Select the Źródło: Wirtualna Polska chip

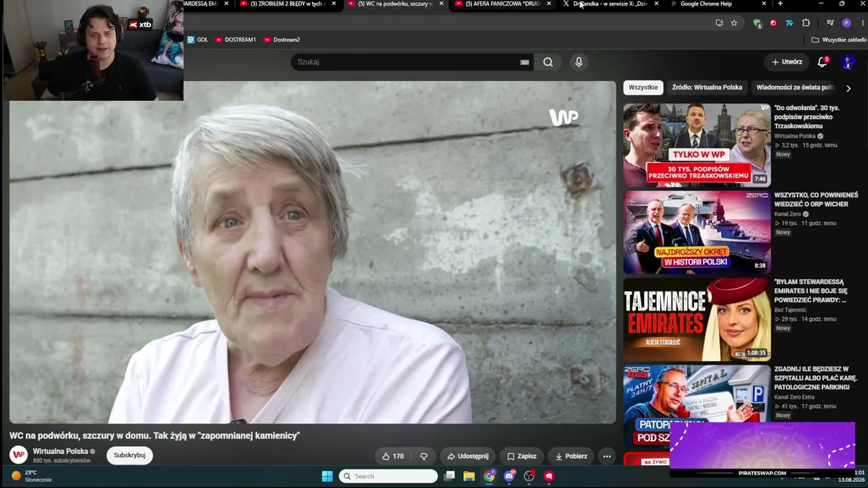[707, 87]
